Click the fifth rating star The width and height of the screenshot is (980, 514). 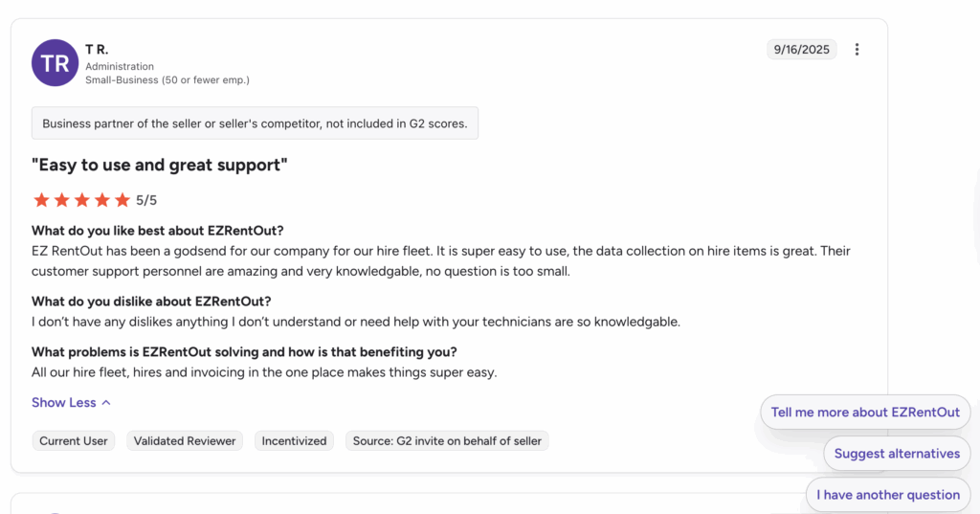[122, 200]
